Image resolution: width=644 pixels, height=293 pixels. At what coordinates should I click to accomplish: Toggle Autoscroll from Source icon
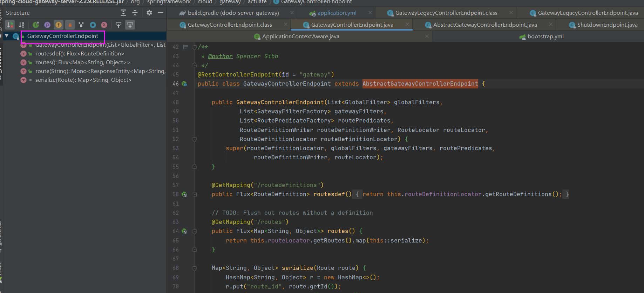tap(130, 25)
